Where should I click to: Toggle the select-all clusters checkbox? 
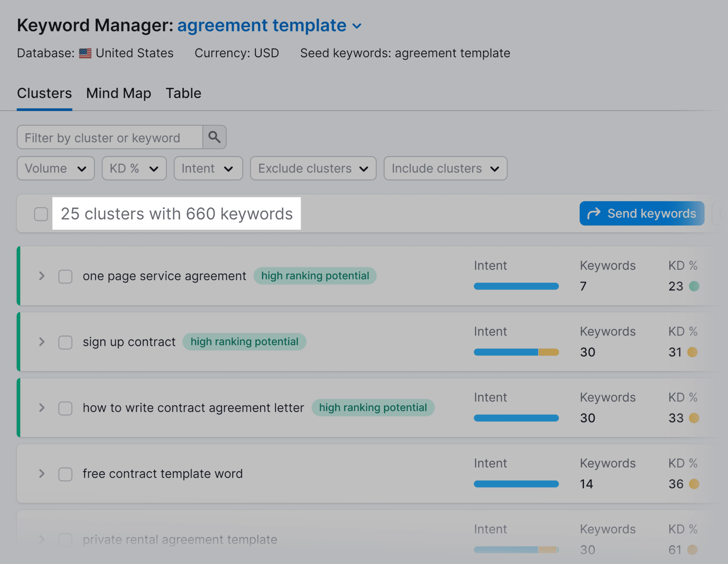[x=40, y=214]
